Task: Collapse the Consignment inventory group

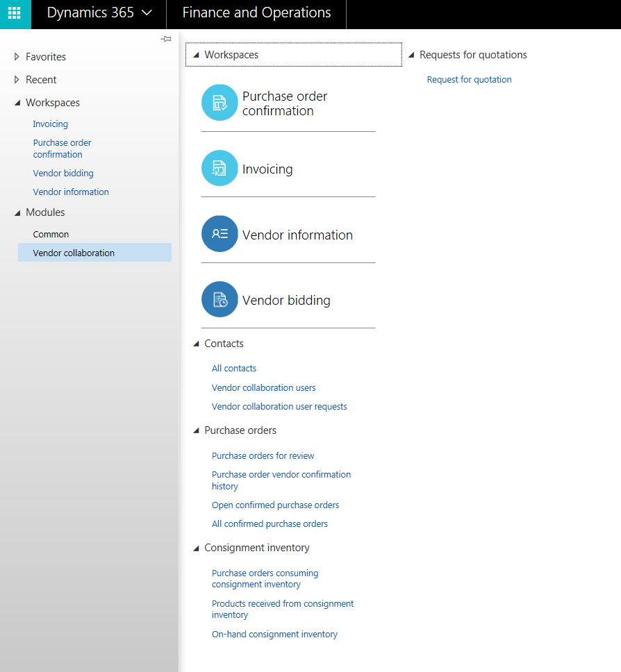Action: [196, 548]
